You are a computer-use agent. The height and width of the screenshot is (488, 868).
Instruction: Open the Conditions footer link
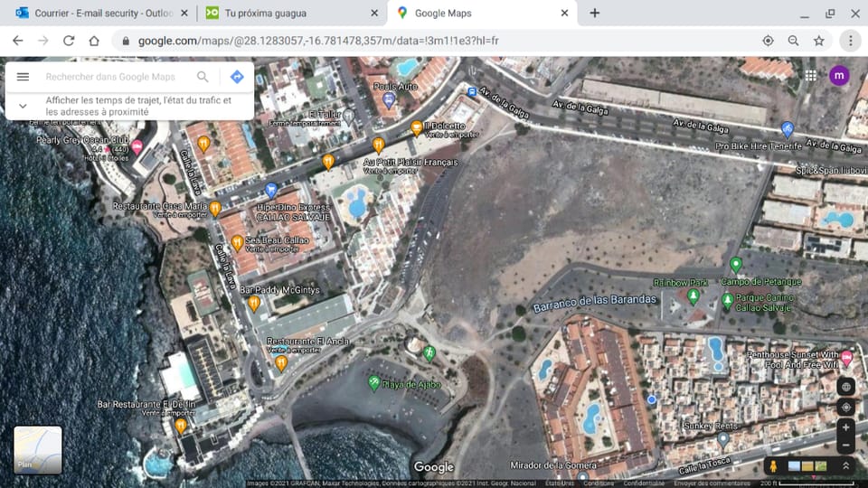[x=599, y=483]
